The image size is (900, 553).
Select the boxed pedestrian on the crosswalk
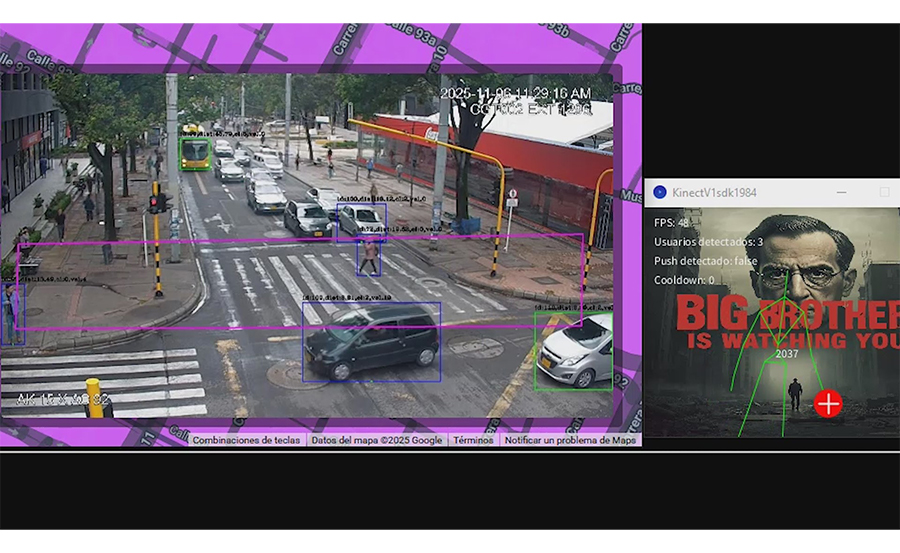pos(370,258)
